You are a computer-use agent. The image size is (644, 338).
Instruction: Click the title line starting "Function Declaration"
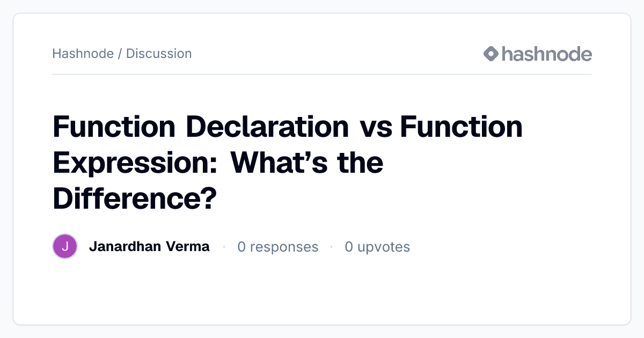click(x=288, y=127)
